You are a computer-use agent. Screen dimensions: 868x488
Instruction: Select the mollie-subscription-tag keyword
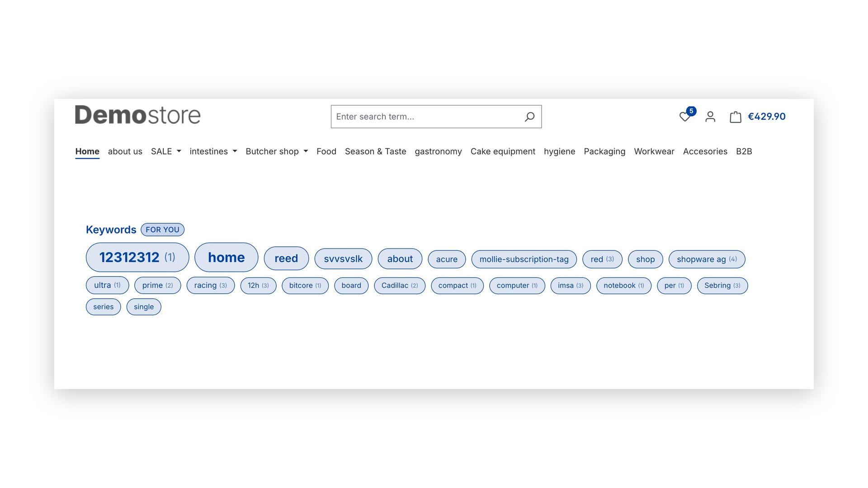pos(524,259)
